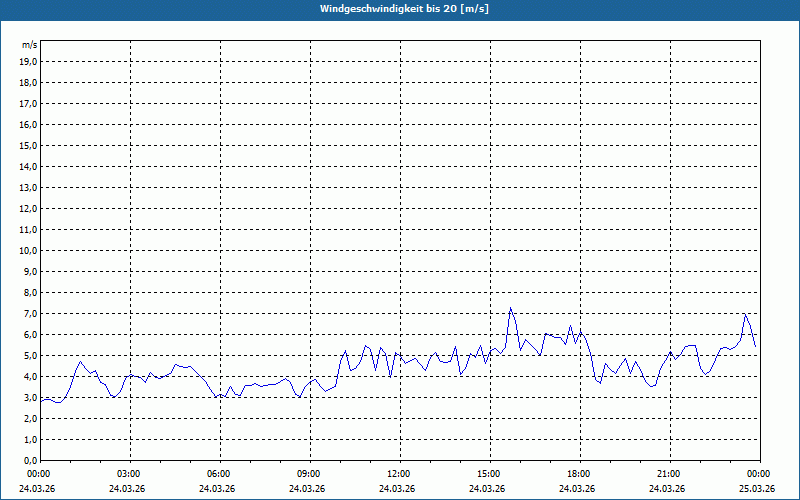Click the highest wind speed peak after 15:00
800x500 pixels.
pyautogui.click(x=510, y=308)
